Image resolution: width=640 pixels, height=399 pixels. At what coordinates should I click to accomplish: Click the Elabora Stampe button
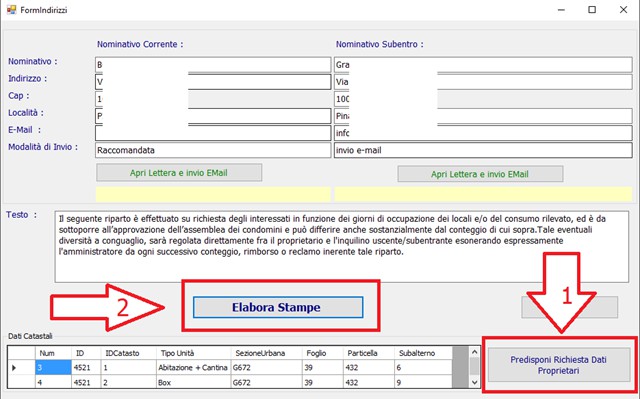point(278,307)
